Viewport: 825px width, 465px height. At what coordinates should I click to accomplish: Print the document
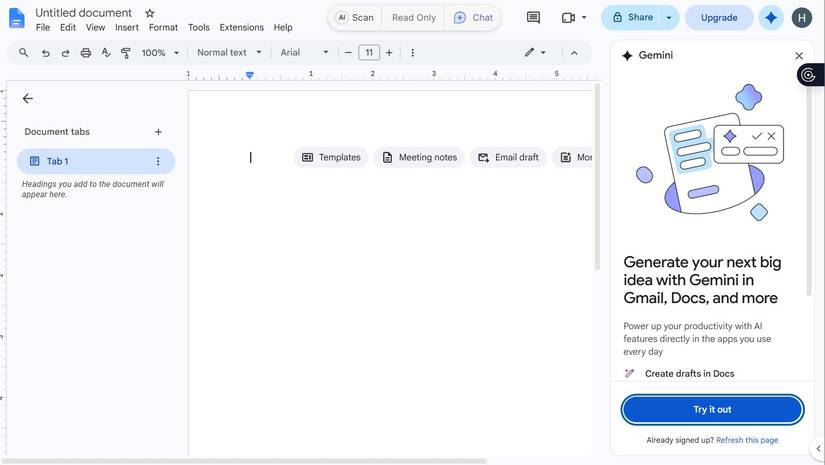tap(86, 53)
